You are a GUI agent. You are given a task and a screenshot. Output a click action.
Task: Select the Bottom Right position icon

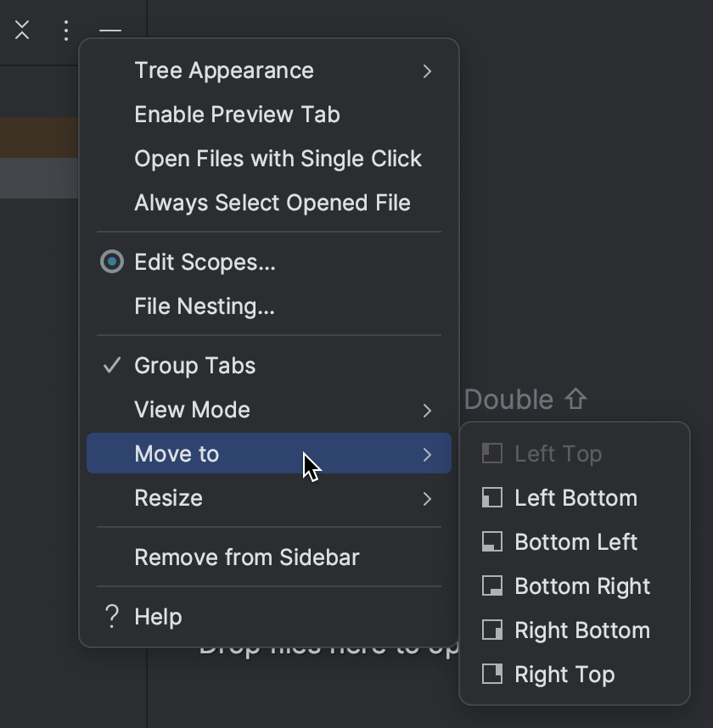click(492, 586)
